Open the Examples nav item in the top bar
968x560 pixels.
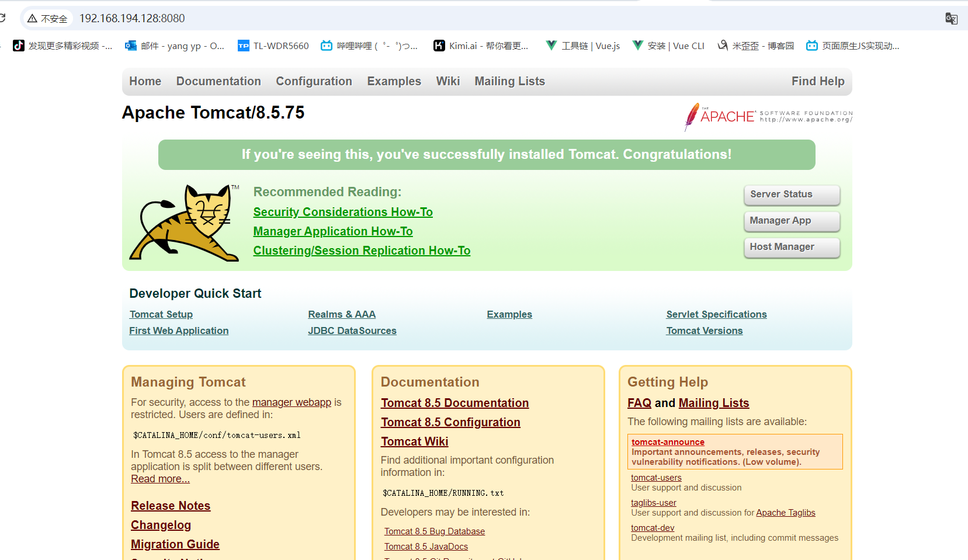394,81
